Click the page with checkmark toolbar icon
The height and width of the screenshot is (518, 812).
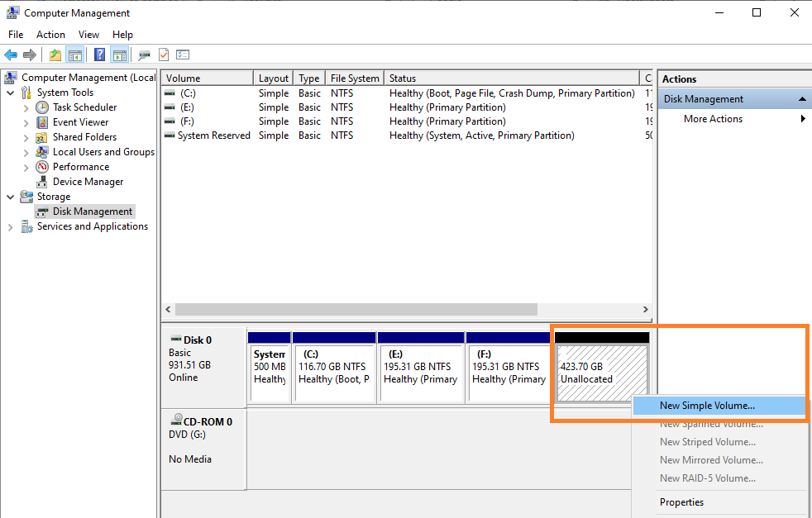pos(164,55)
